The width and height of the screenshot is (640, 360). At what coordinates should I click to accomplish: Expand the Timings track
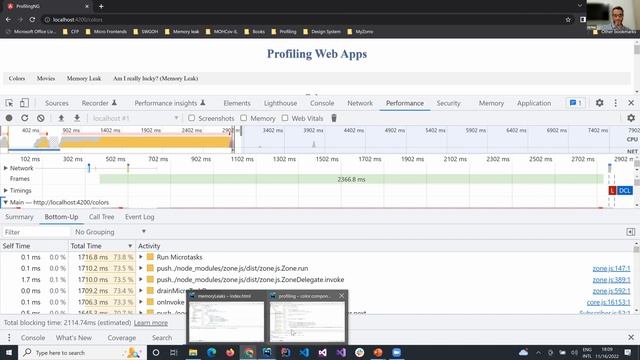click(6, 190)
